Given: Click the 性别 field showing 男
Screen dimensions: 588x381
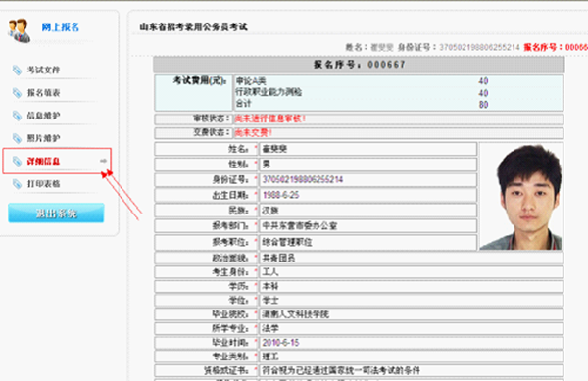Looking at the screenshot, I should [x=367, y=165].
